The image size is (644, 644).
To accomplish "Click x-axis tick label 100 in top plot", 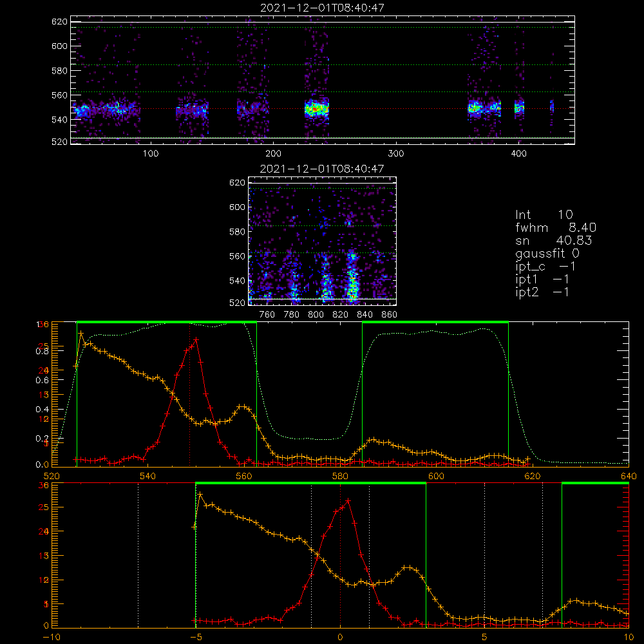I will (151, 153).
